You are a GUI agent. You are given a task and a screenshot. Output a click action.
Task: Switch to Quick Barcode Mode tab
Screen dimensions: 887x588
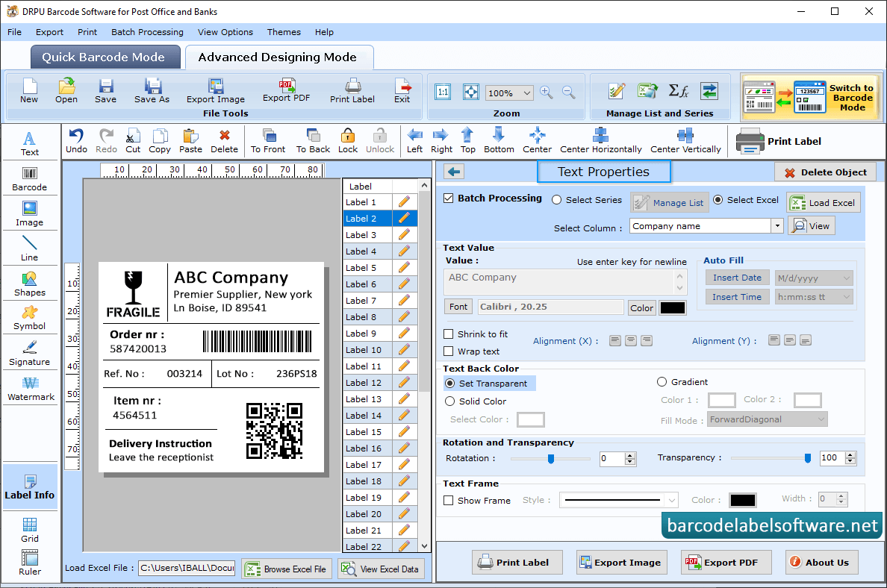point(105,57)
